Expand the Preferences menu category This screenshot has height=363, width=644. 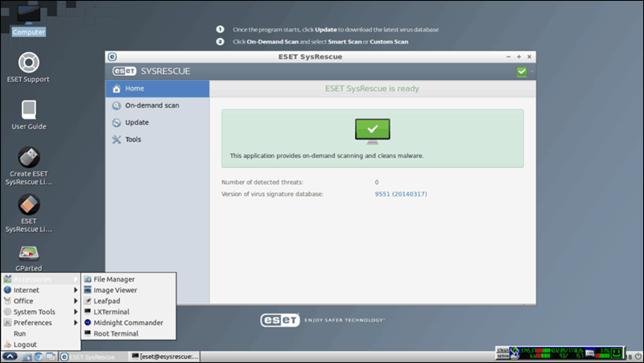point(41,323)
